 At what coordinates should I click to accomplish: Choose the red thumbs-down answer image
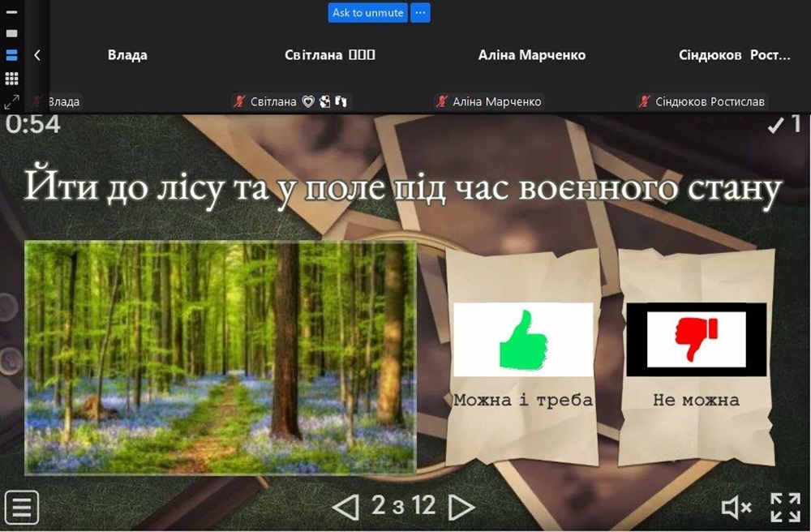[696, 340]
